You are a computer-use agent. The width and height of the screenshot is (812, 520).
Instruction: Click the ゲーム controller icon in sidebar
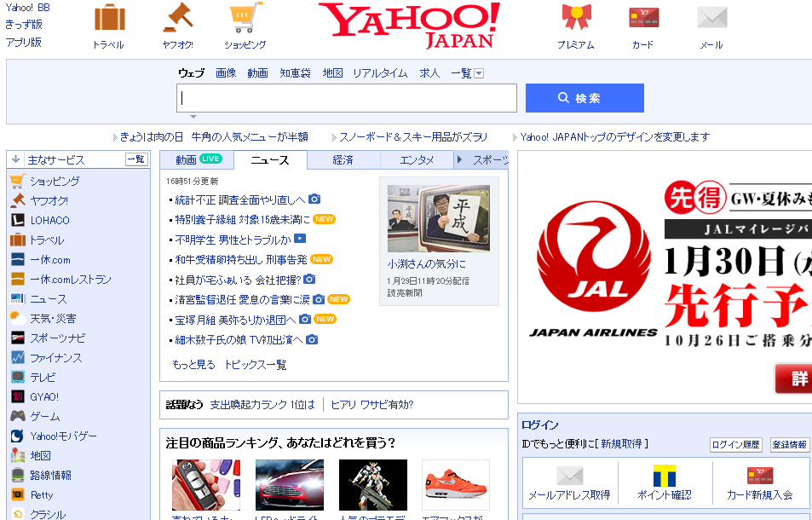point(18,416)
